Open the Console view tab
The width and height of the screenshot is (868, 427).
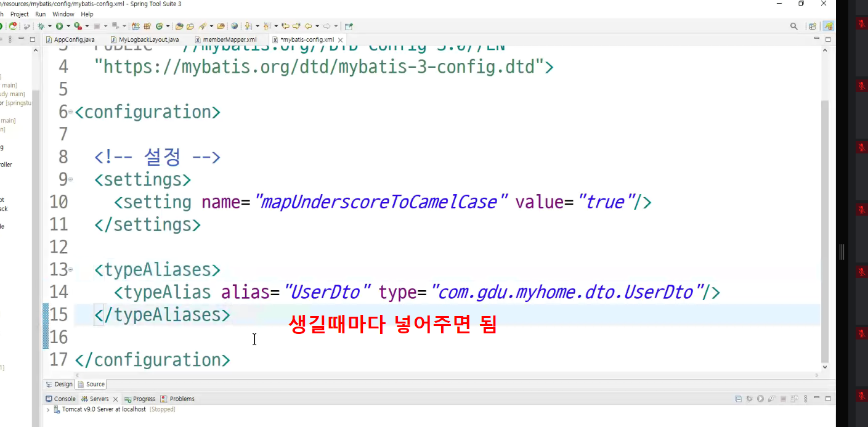coord(60,399)
